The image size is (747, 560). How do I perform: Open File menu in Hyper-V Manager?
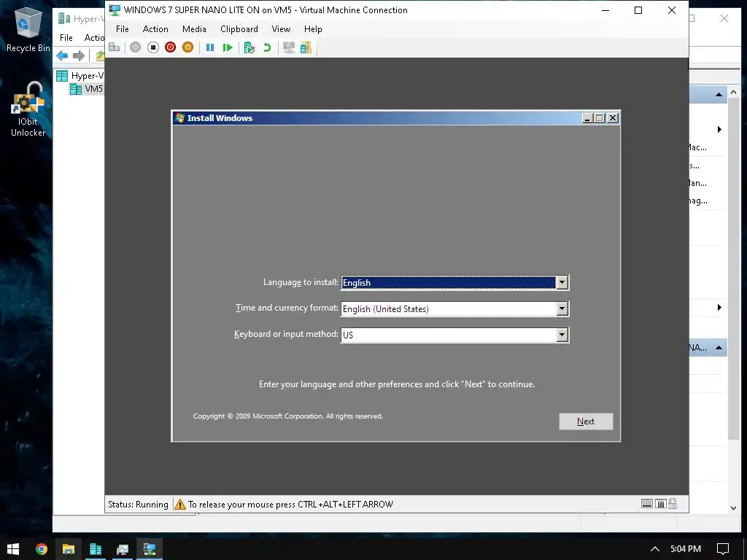66,38
